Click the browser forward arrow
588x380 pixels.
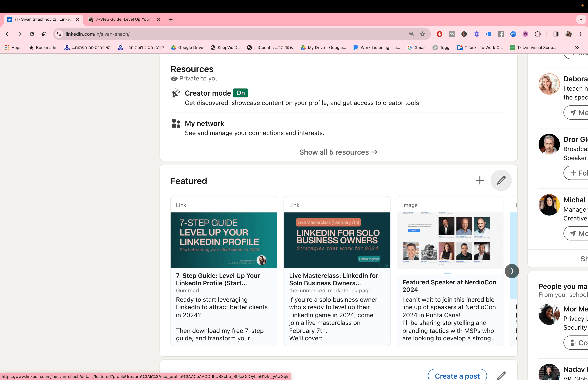coord(20,34)
